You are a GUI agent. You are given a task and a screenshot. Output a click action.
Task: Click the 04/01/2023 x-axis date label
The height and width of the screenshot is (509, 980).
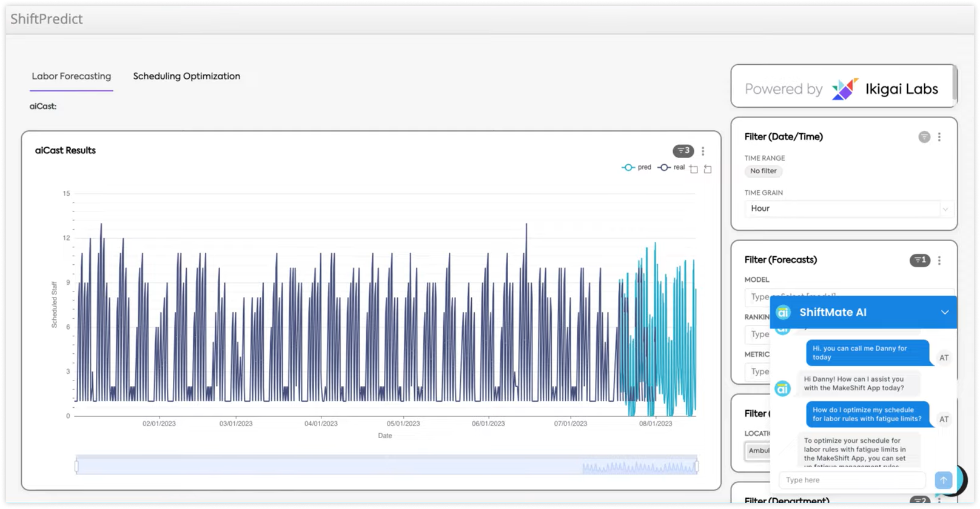coord(321,424)
